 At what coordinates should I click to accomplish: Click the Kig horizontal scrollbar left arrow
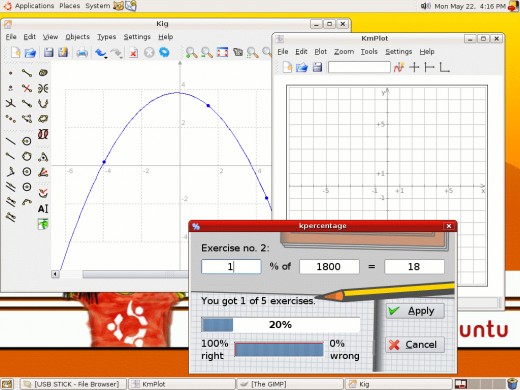(x=55, y=274)
